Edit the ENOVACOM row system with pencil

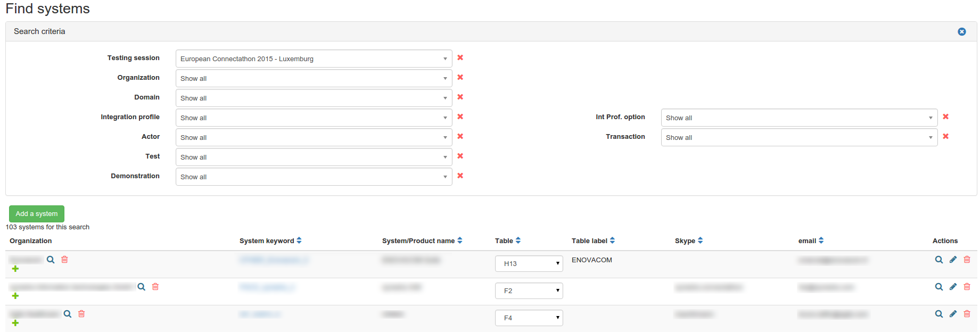point(953,260)
